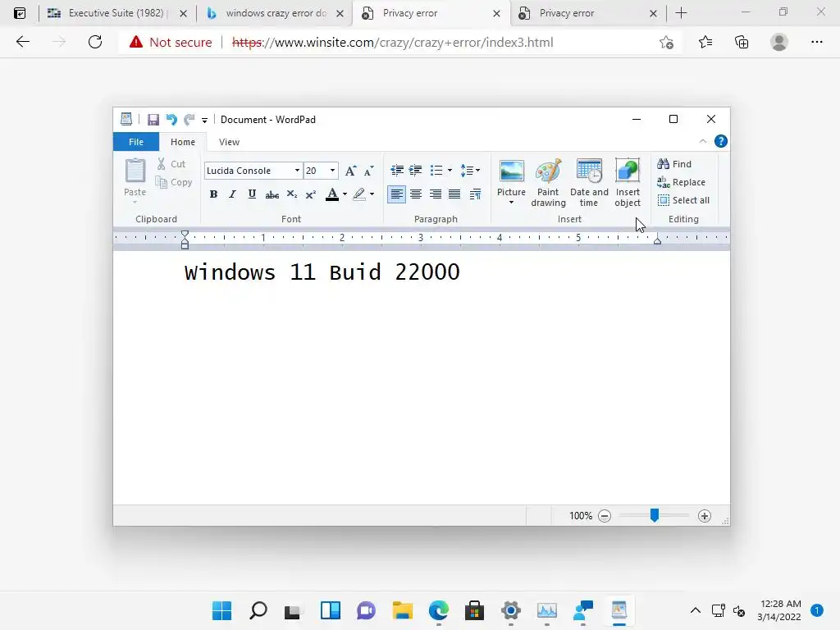
Task: Open Edge Settings and more menu
Action: (x=816, y=42)
